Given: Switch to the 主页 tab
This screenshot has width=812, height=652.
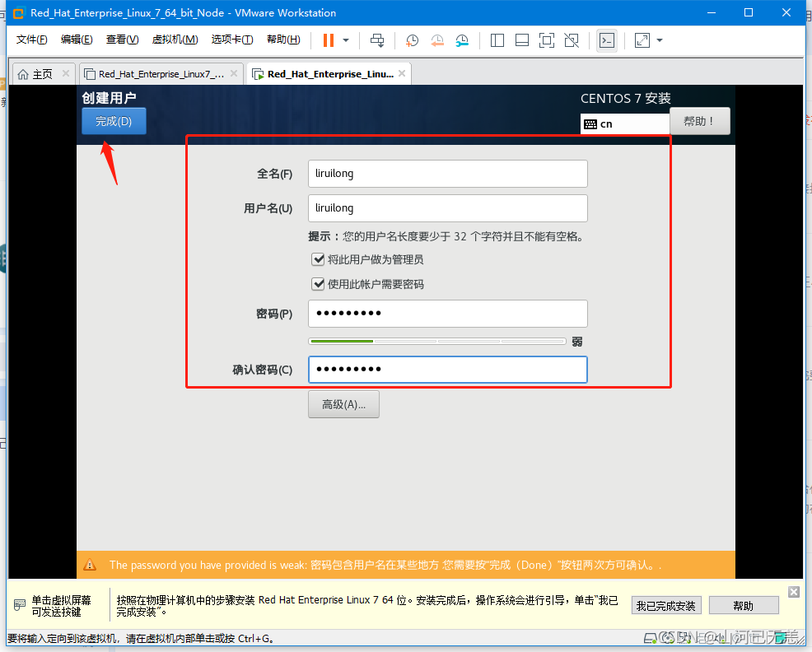Looking at the screenshot, I should [43, 74].
